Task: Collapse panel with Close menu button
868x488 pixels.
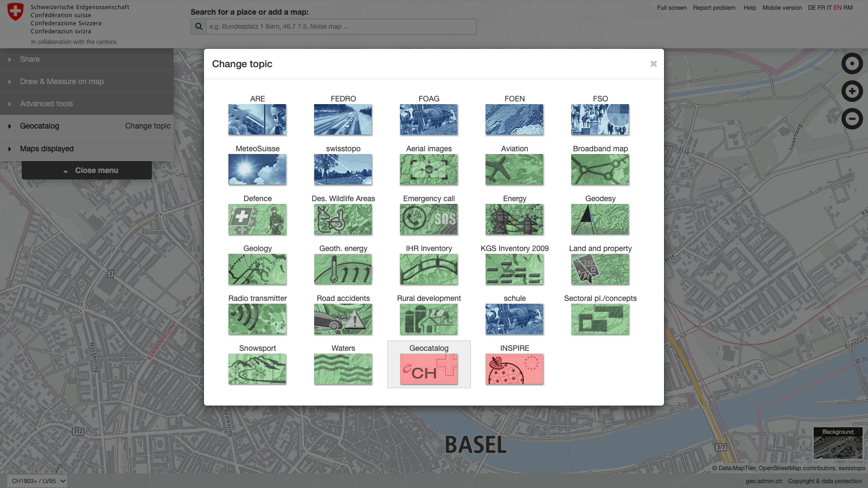Action: tap(87, 170)
